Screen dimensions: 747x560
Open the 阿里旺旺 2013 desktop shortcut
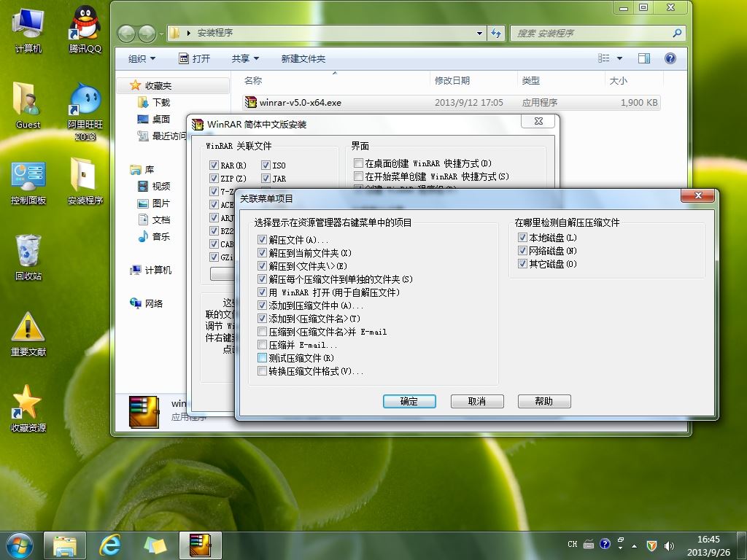tap(85, 111)
